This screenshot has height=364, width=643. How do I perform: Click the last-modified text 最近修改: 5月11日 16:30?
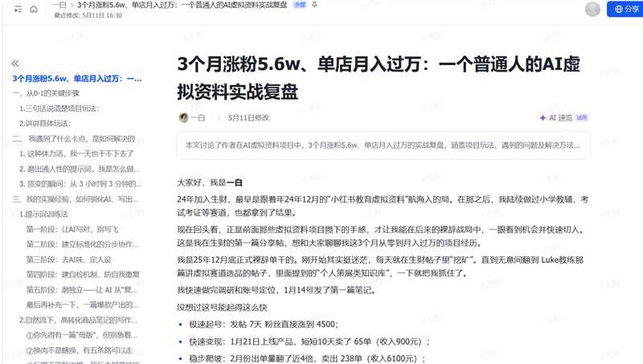pos(88,15)
